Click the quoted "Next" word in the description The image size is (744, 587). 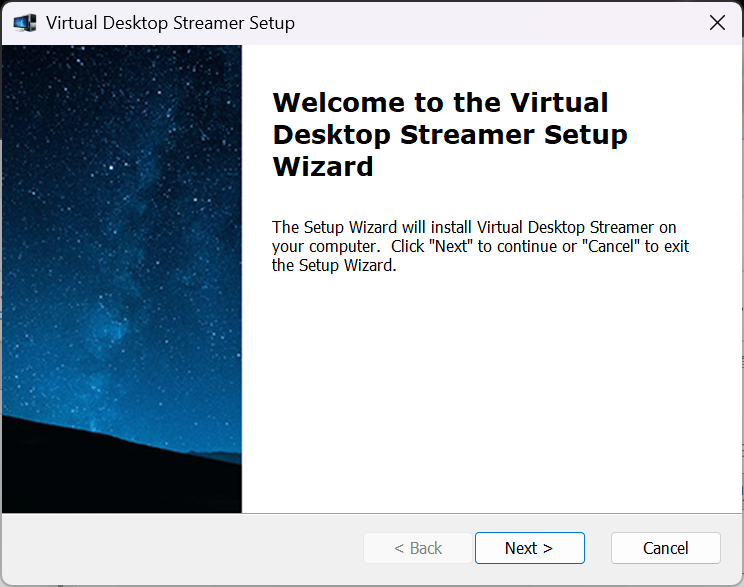tap(451, 246)
